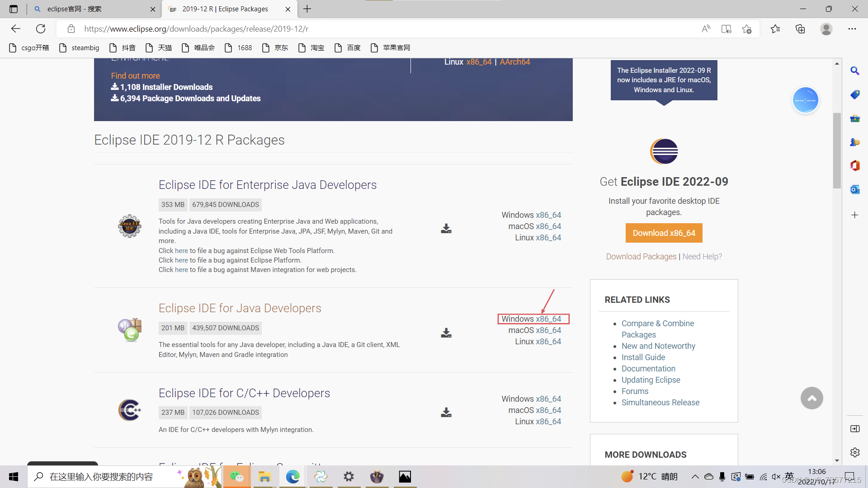Open the sidebar Office icon
The height and width of the screenshot is (488, 868).
coord(855,165)
